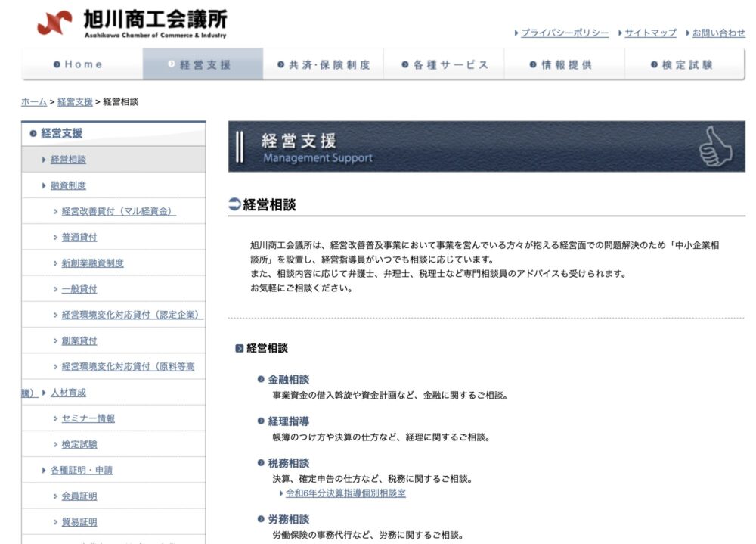The height and width of the screenshot is (544, 756).
Task: Open the サイトマップ link
Action: pos(650,33)
